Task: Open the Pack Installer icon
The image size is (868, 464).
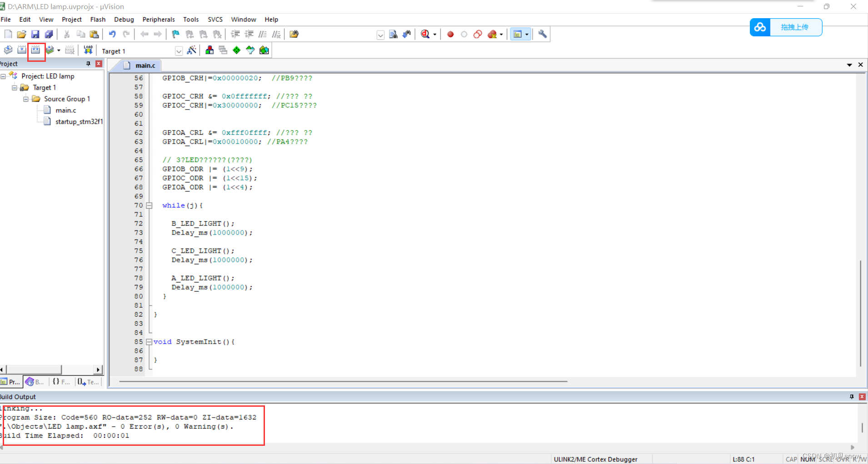Action: (264, 50)
